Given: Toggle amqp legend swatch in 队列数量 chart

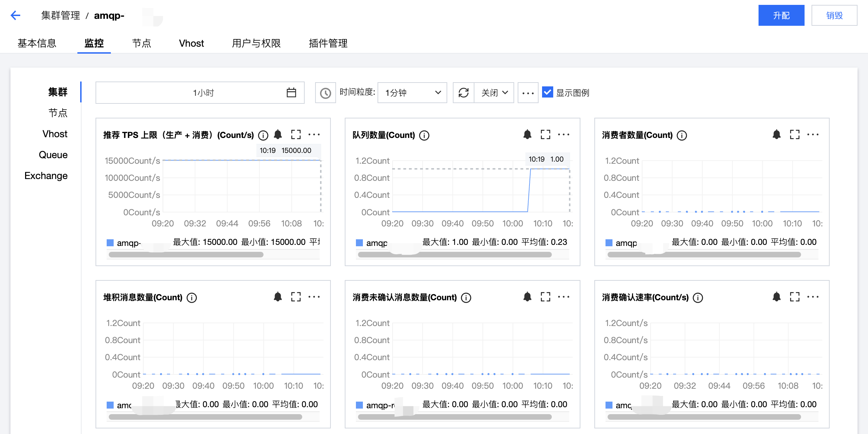Looking at the screenshot, I should point(359,243).
